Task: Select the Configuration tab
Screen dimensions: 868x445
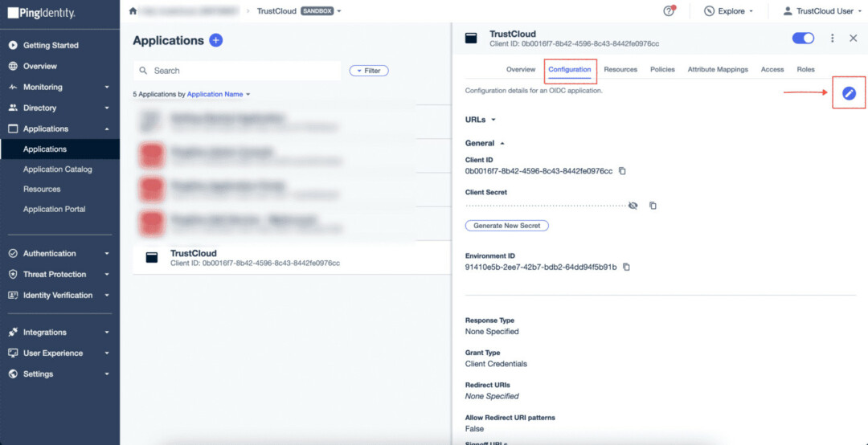Action: [570, 70]
